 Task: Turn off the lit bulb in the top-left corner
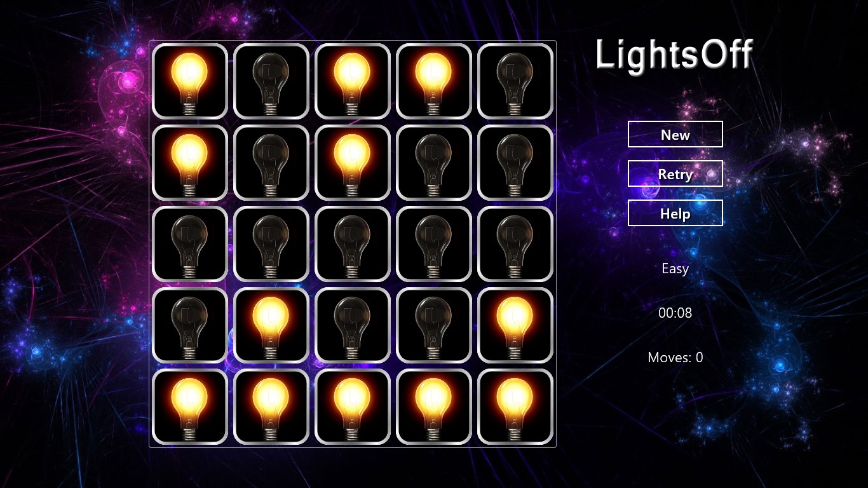tap(190, 81)
